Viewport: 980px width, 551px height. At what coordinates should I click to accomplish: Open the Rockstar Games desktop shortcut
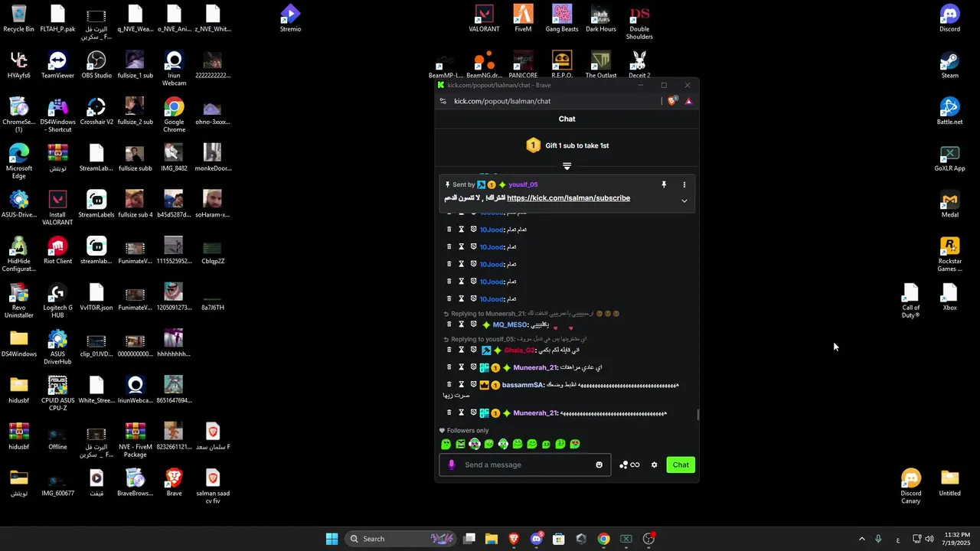point(949,255)
